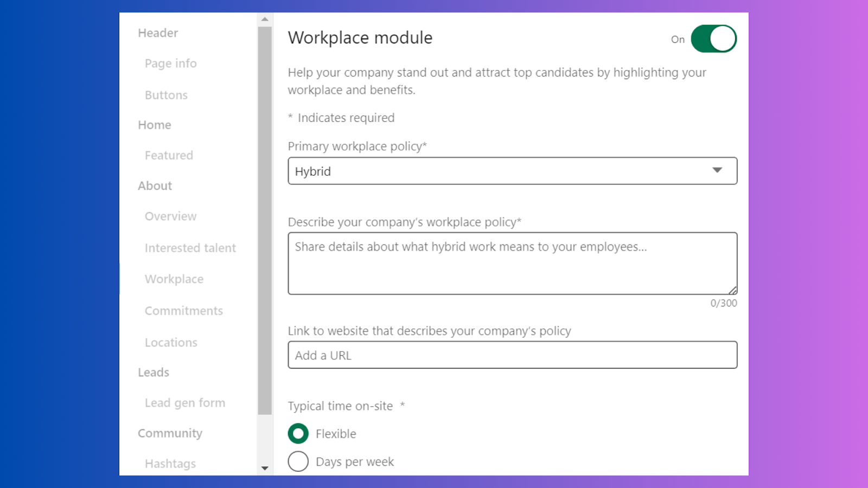This screenshot has height=488, width=868.
Task: Click the Workplace module heading
Action: point(360,38)
